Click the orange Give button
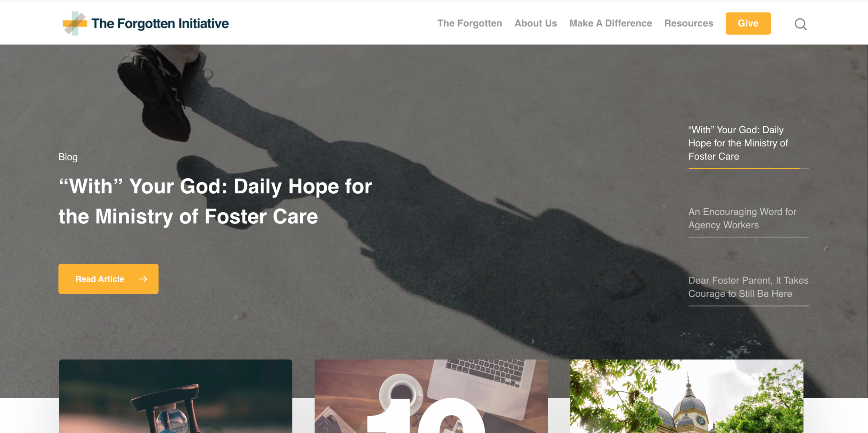Screen dimensions: 868x433 tap(748, 23)
